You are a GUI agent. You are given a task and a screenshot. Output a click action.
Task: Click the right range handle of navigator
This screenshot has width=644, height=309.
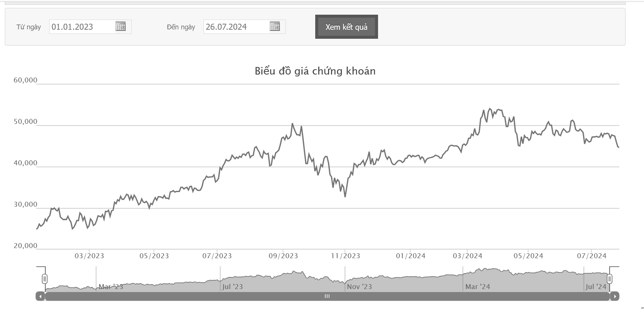pos(609,279)
